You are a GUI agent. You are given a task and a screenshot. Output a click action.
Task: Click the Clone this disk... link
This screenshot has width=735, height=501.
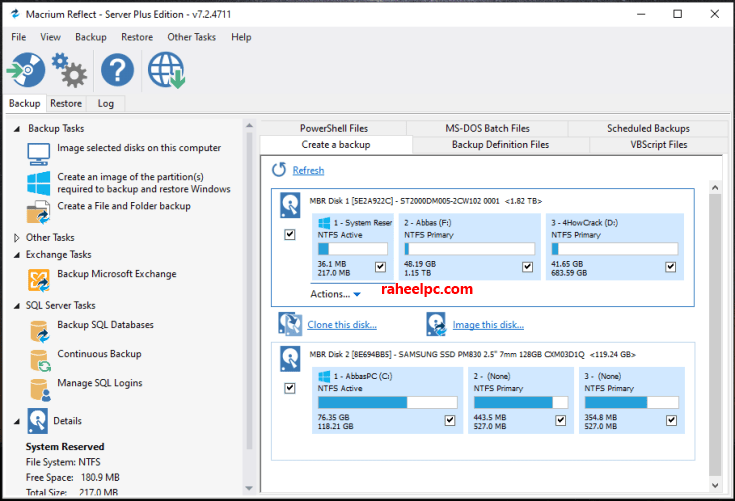342,325
